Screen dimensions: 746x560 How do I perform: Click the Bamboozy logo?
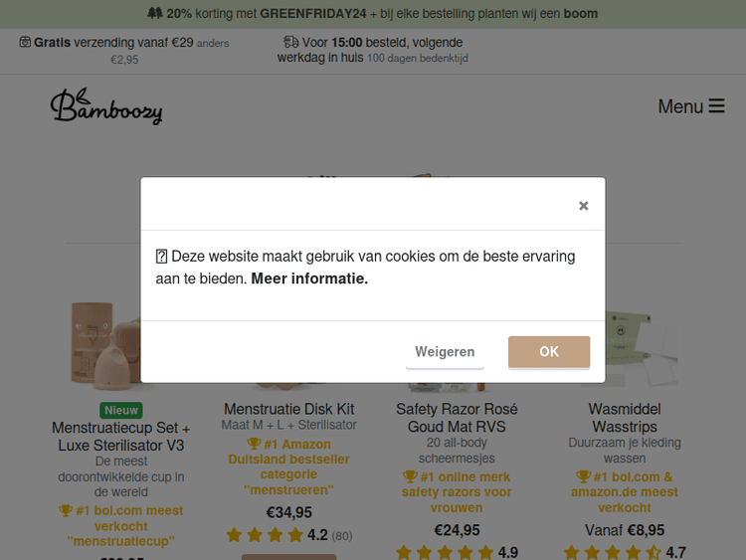pyautogui.click(x=106, y=106)
